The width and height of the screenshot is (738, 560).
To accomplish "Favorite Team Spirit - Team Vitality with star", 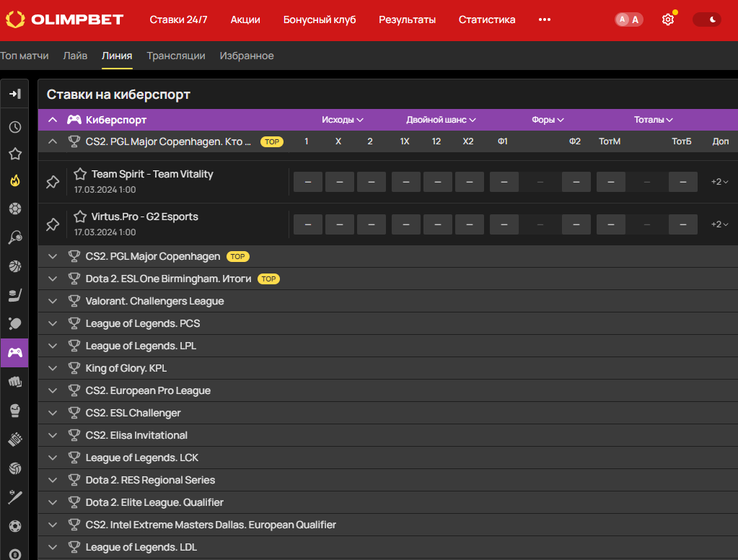I will (80, 174).
